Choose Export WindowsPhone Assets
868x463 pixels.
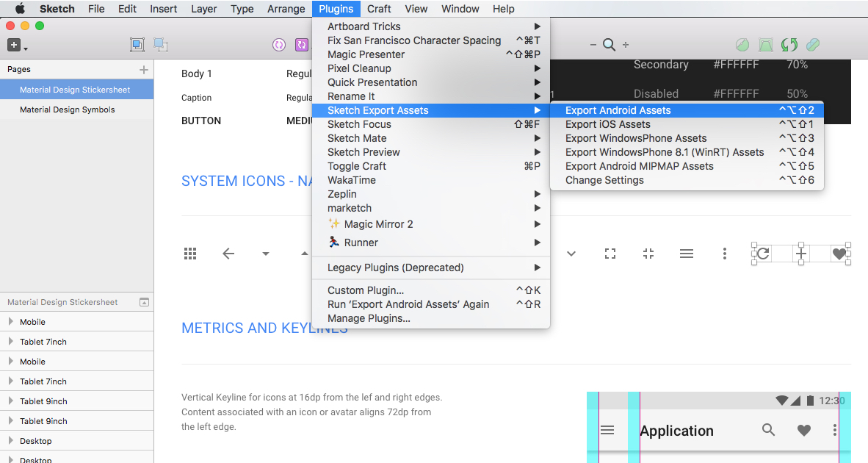pos(687,138)
